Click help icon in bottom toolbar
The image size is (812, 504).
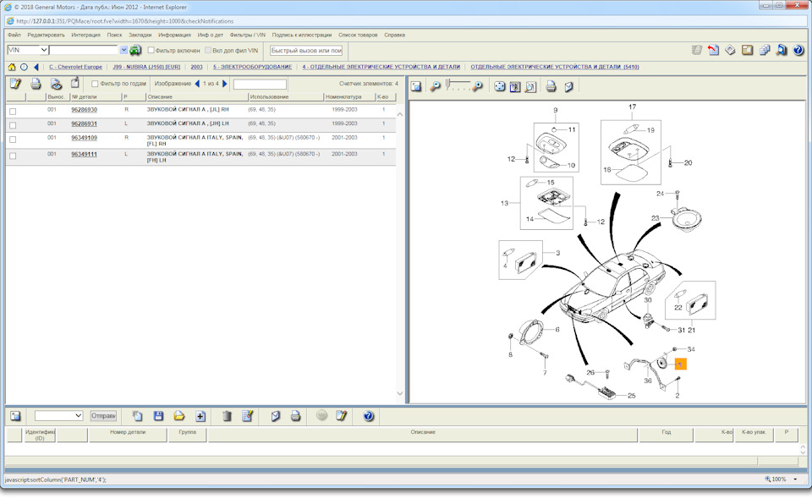point(368,416)
